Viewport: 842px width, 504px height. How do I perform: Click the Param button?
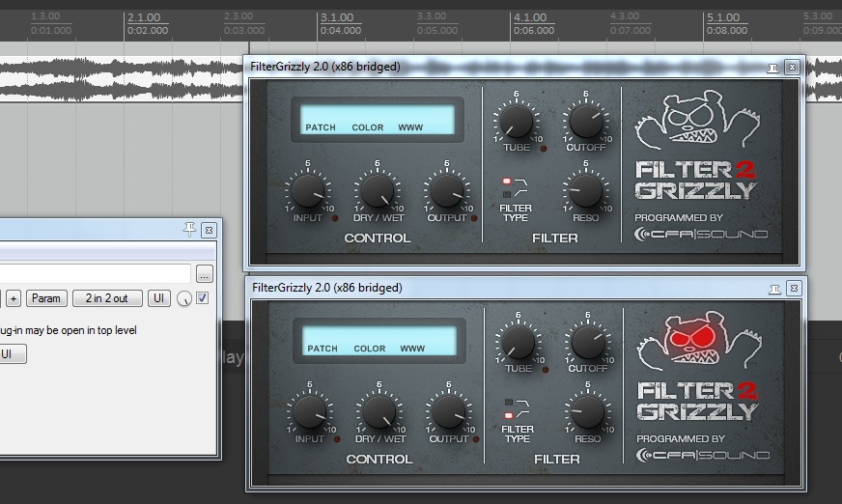pos(46,298)
